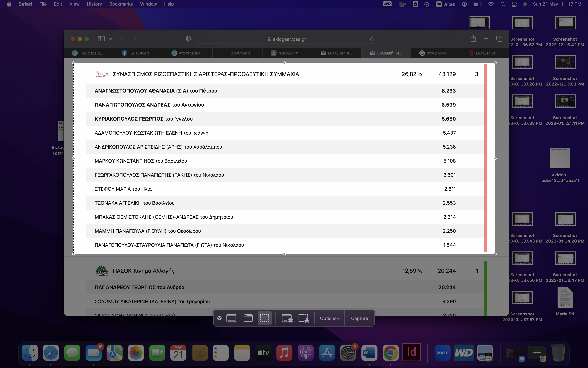
Task: Switch to the Εκλογικές π... tab
Action: (337, 53)
